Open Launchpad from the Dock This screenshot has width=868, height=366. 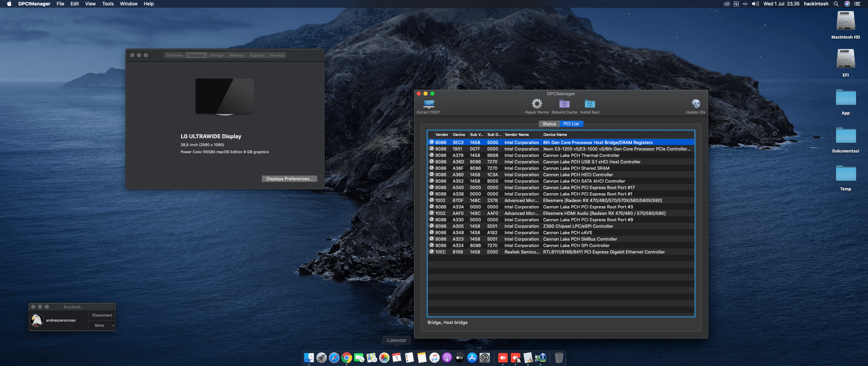tap(321, 358)
